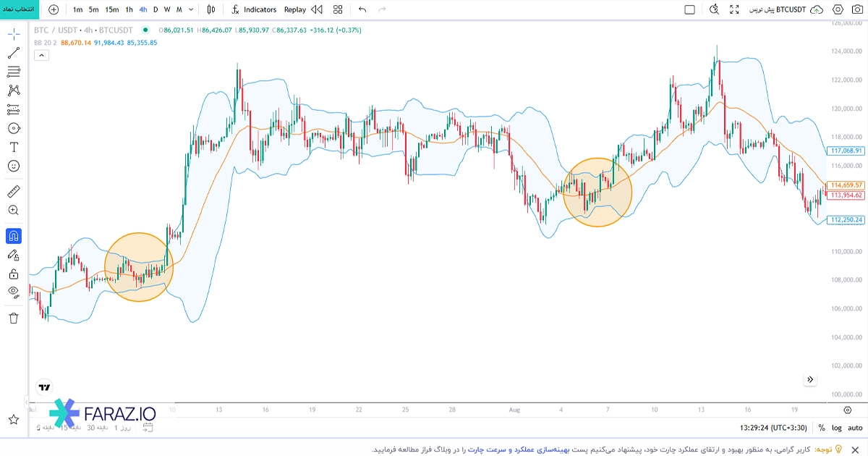Screen dimensions: 868x456
Task: Switch to the 1h timeframe
Action: click(128, 10)
